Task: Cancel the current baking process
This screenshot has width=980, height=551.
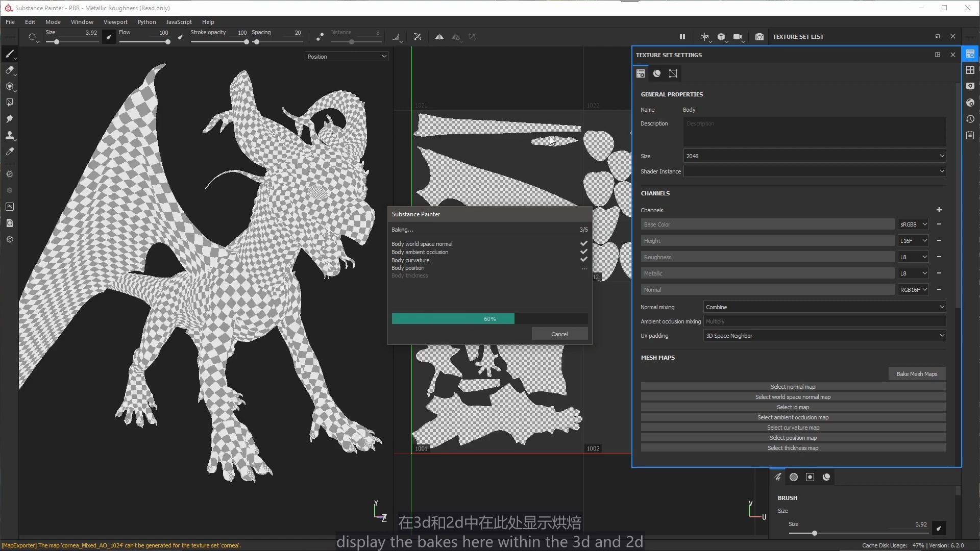Action: point(559,334)
